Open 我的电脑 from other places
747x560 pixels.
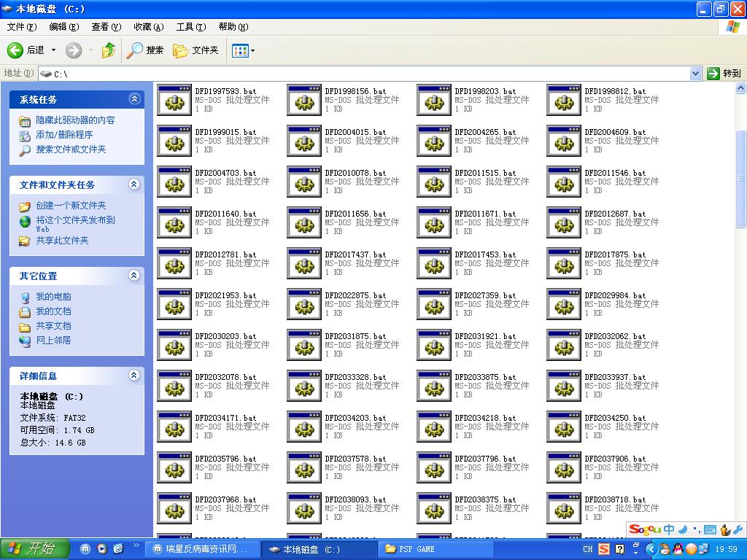(53, 297)
